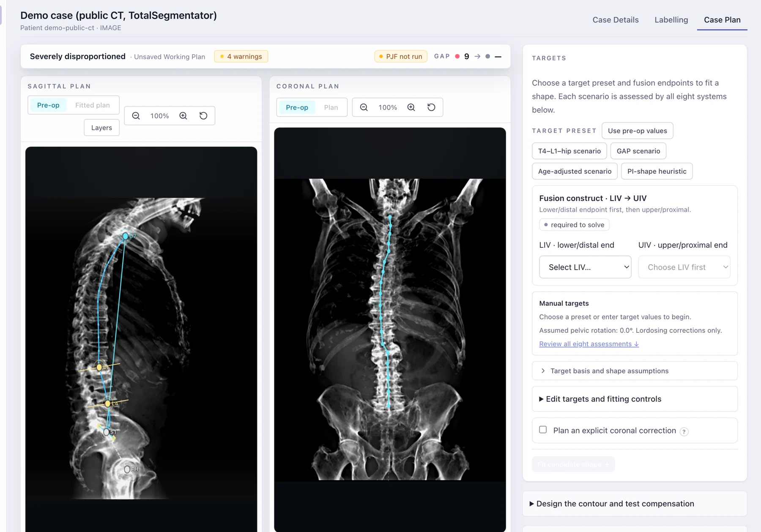Switch coronal view to Pre-op

coord(297,107)
